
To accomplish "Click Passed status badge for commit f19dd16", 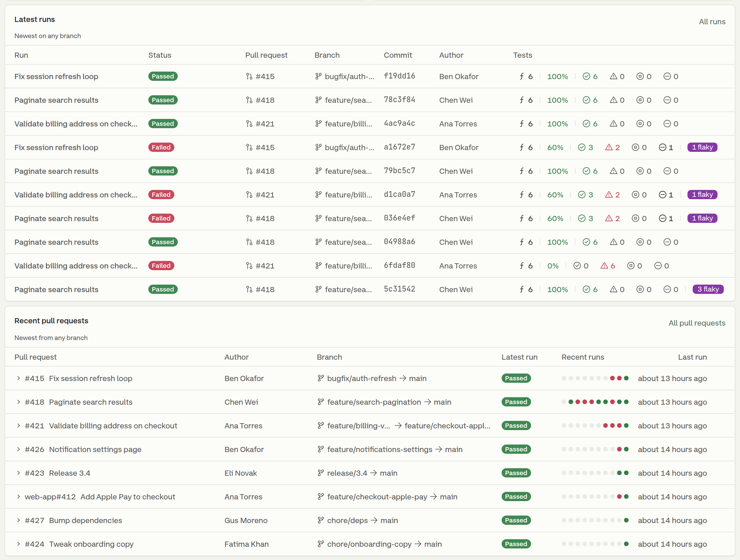I will [163, 76].
